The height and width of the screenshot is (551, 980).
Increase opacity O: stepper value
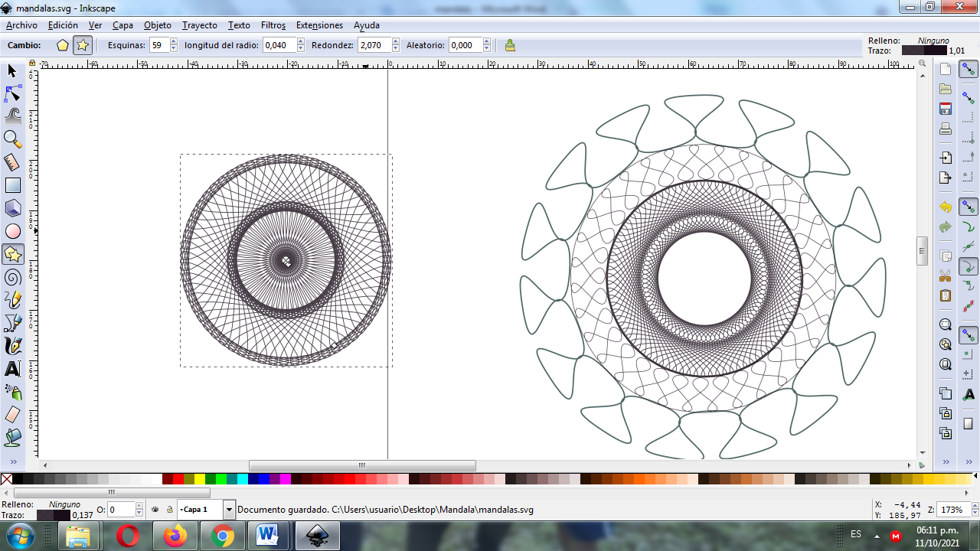[x=139, y=506]
